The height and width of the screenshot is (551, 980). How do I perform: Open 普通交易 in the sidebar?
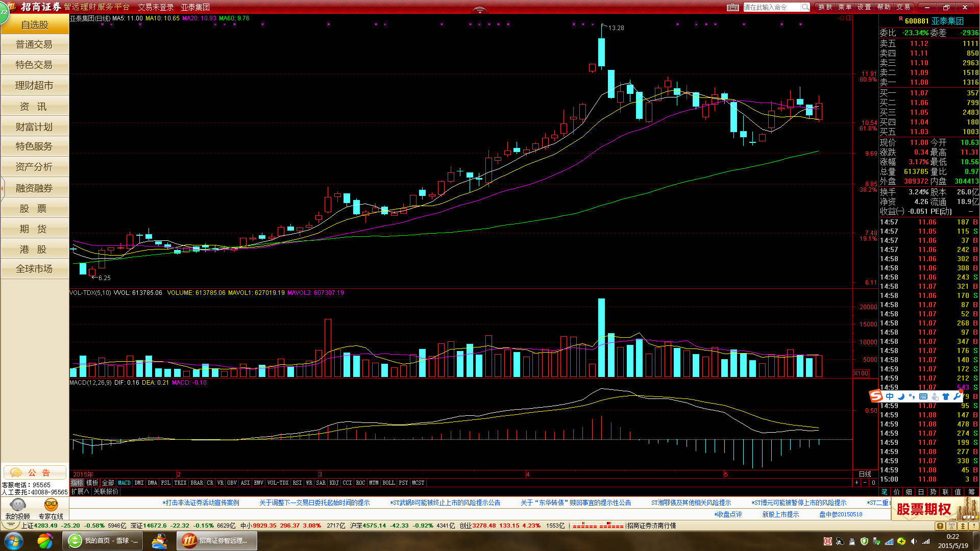tap(34, 44)
